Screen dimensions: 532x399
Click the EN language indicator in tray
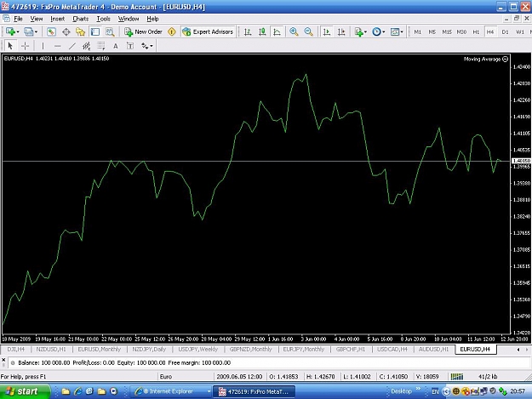435,391
